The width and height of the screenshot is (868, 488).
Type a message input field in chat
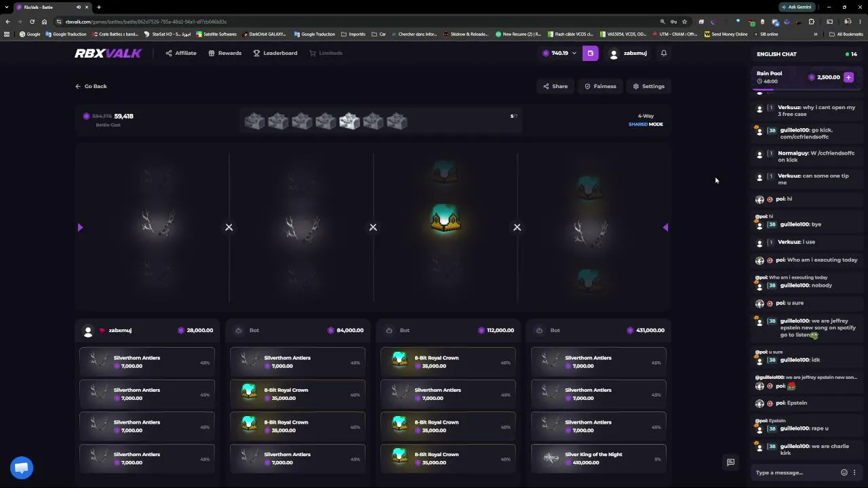click(x=795, y=472)
